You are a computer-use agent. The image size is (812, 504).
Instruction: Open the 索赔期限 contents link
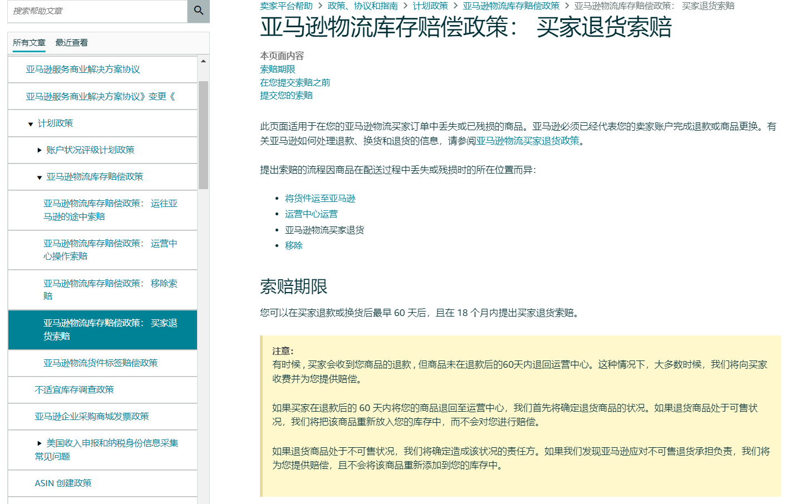tap(277, 69)
